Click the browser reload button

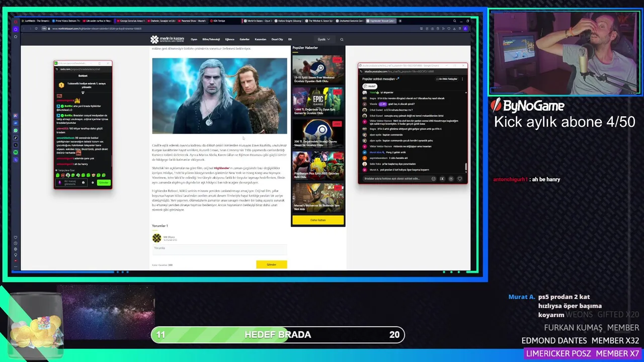point(36,29)
